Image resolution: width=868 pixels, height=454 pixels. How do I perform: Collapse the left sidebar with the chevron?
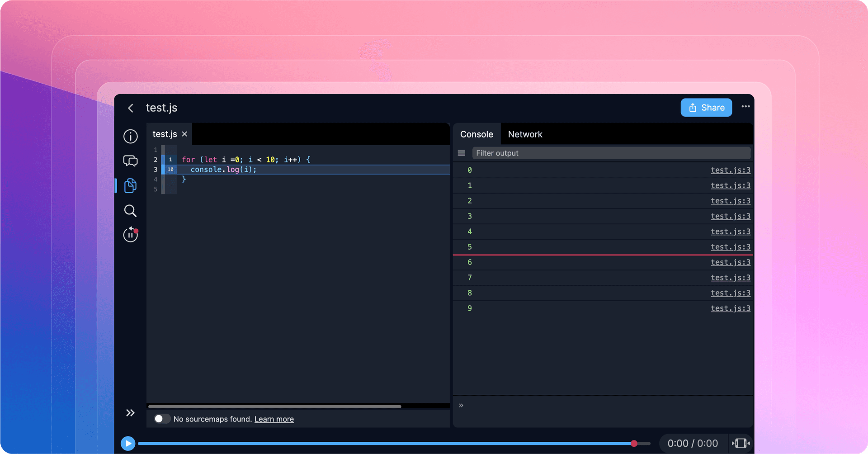[x=130, y=412]
